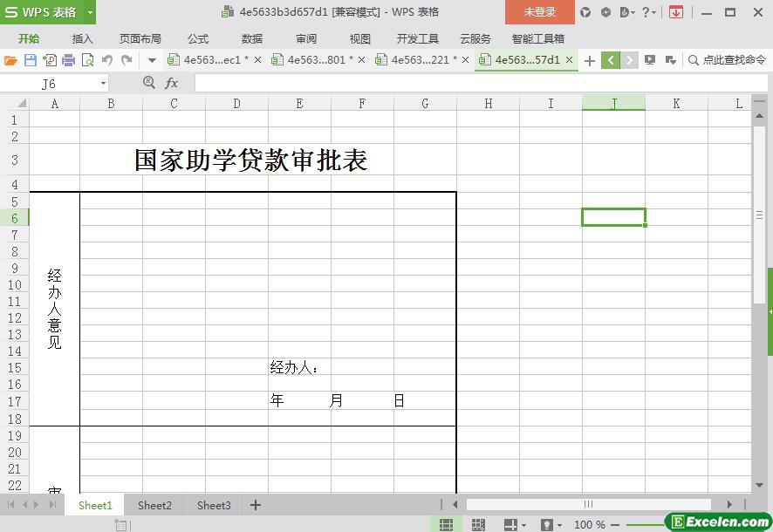Click the Name Box field J6
The width and height of the screenshot is (773, 532).
pos(49,84)
